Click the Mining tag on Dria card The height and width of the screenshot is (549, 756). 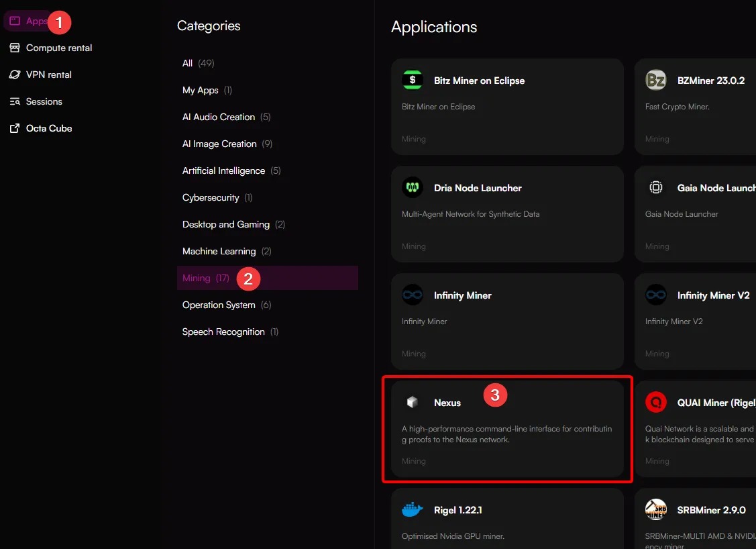pos(414,246)
